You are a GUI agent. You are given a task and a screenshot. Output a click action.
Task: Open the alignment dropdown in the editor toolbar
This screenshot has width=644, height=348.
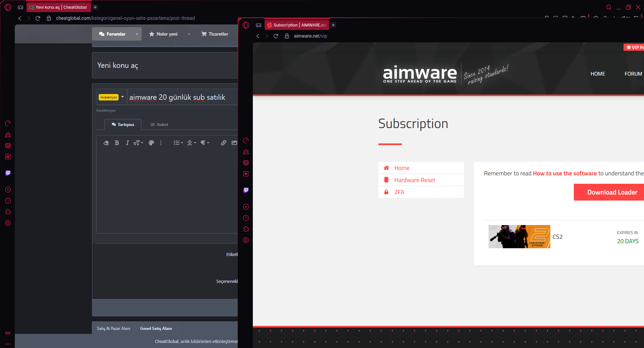coord(192,143)
